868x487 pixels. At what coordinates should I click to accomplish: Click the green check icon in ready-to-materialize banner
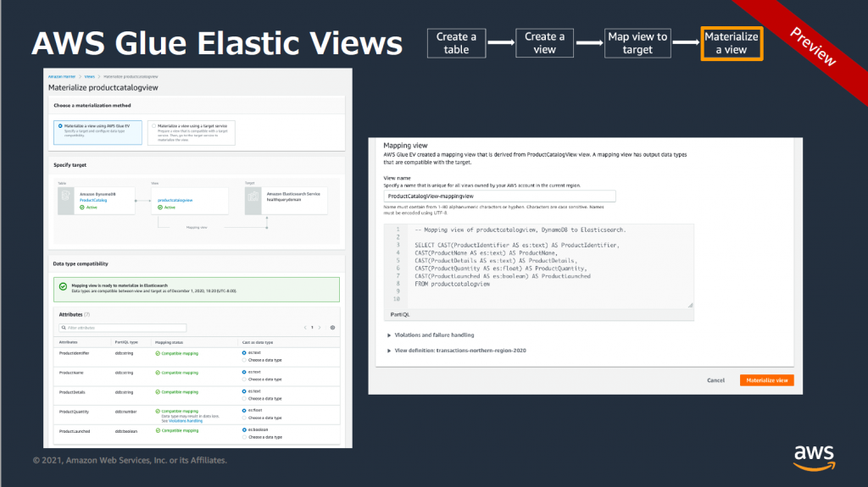point(63,286)
